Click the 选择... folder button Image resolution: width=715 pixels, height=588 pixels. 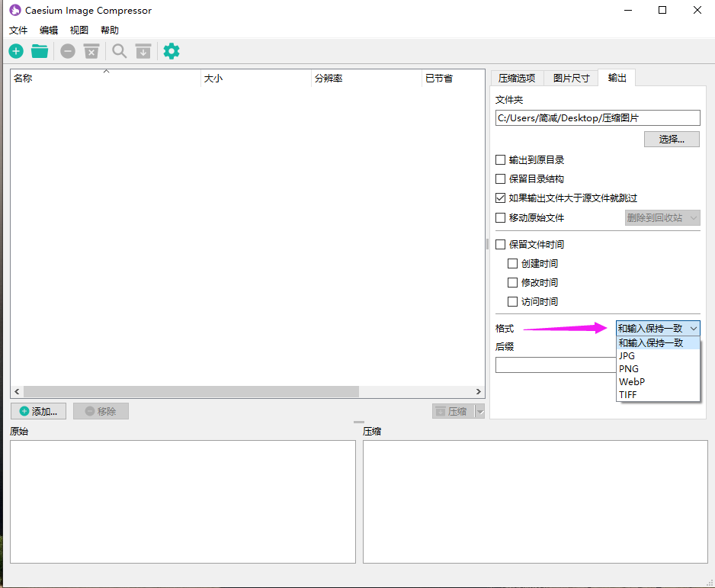[x=672, y=140]
